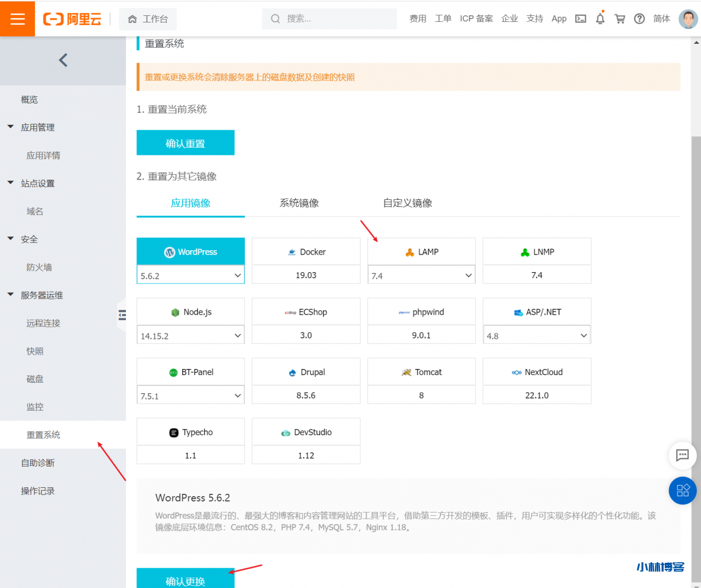Open the shopping cart icon
This screenshot has height=588, width=701.
point(620,19)
